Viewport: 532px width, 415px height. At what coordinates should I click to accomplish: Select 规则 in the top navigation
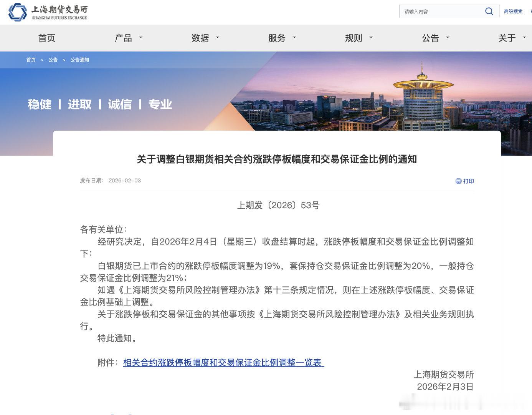[x=353, y=38]
